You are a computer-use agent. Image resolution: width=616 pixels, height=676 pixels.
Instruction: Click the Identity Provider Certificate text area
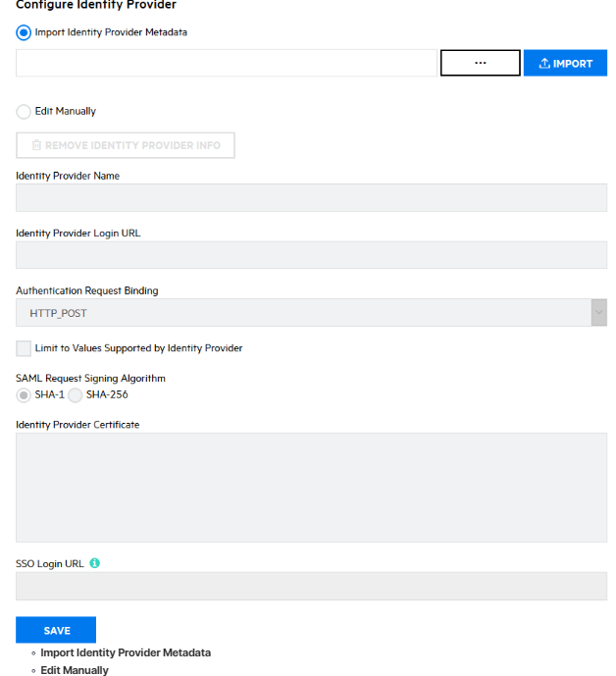point(311,488)
